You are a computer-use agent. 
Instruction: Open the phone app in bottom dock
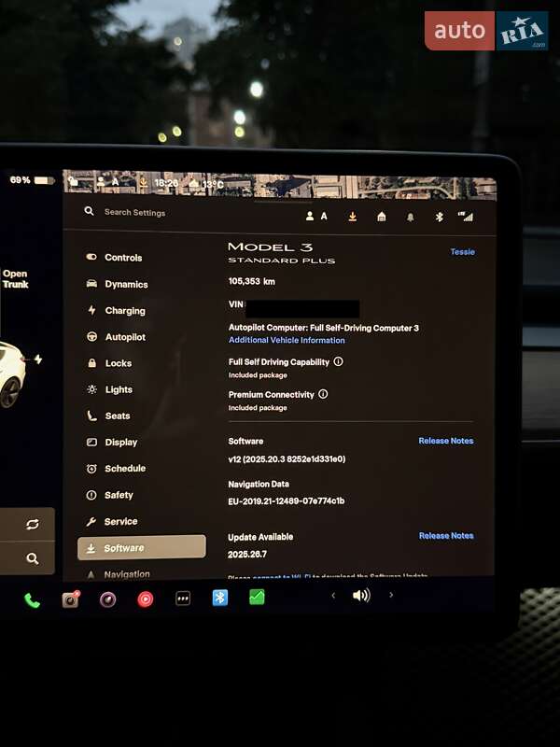pyautogui.click(x=32, y=600)
